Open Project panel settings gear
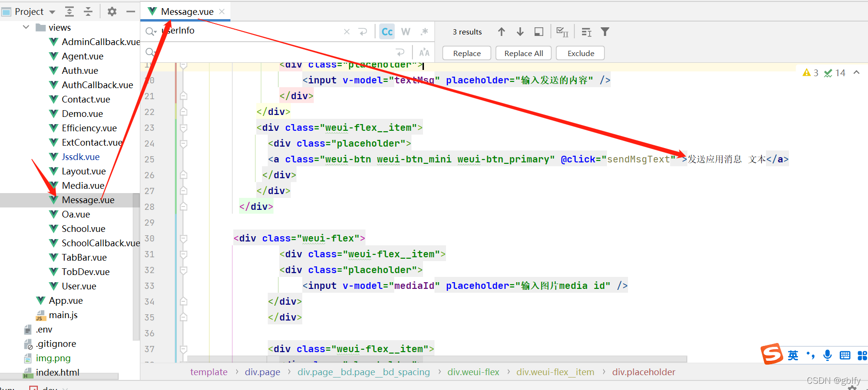Screen dimensions: 868x390 point(112,11)
